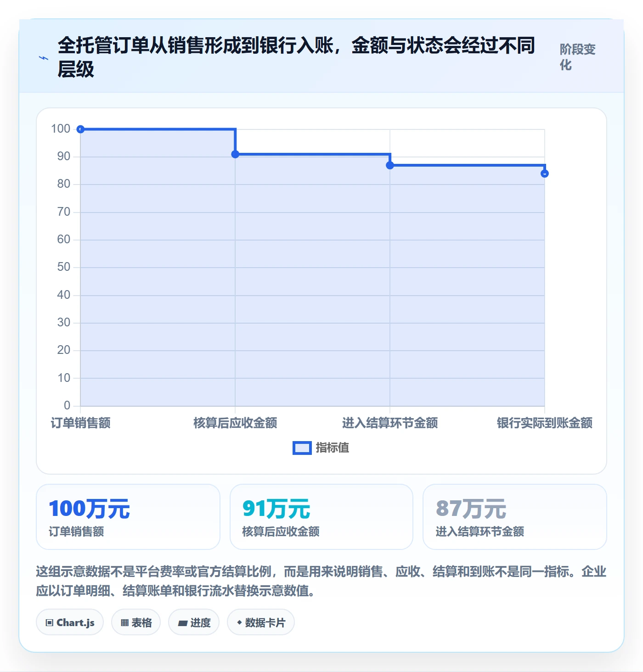Viewport: 643px width, 672px height.
Task: Select the 进入结算环节金额 data point at 87
Action: coord(390,165)
